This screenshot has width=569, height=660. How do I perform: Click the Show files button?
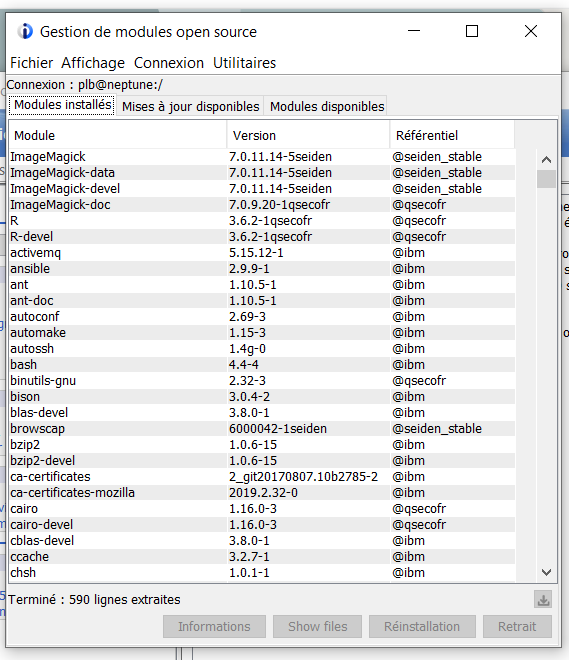coord(317,626)
